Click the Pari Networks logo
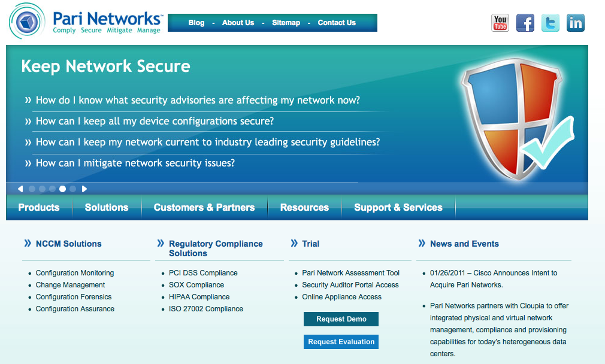Screen dimensions: 605x364 pyautogui.click(x=86, y=21)
